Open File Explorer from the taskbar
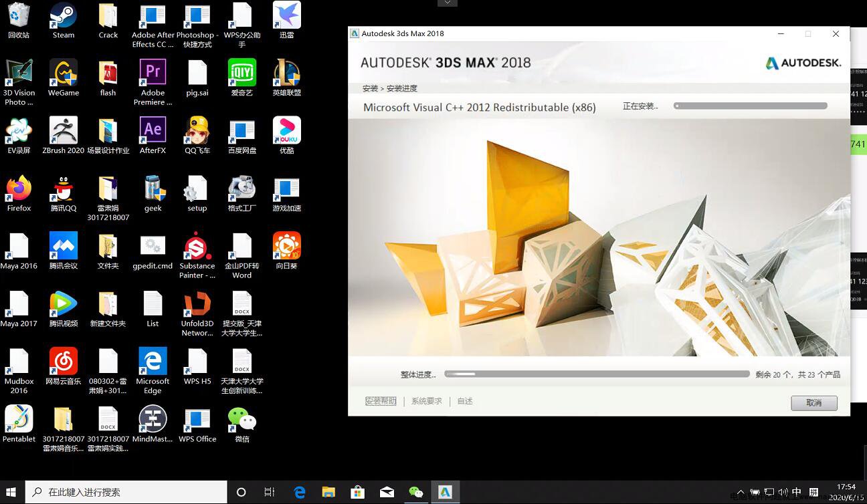 (x=328, y=492)
